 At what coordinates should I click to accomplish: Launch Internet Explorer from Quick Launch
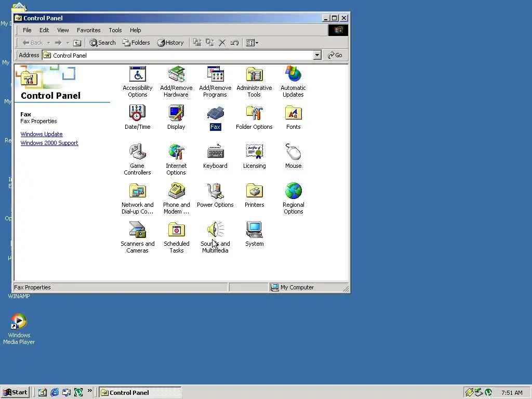pos(54,393)
